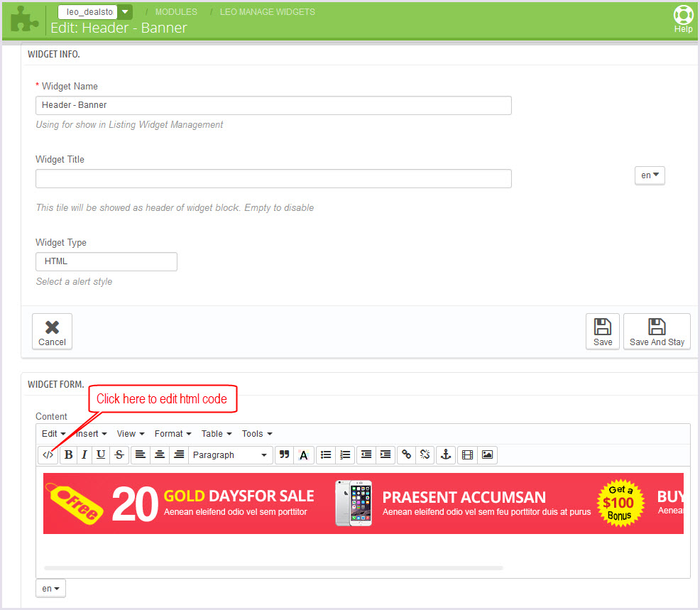This screenshot has height=610, width=700.
Task: Click the leo_dealstore shop name field
Action: [88, 11]
